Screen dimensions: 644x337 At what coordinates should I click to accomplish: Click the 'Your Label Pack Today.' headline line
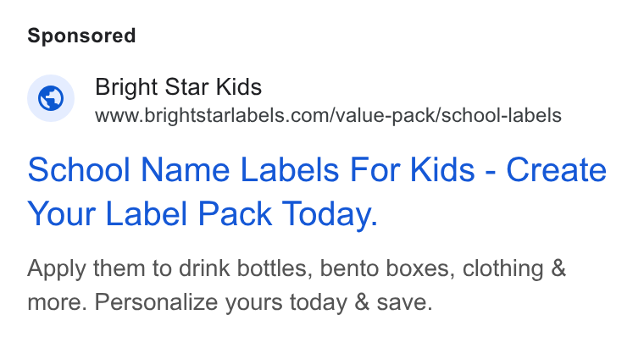[203, 214]
